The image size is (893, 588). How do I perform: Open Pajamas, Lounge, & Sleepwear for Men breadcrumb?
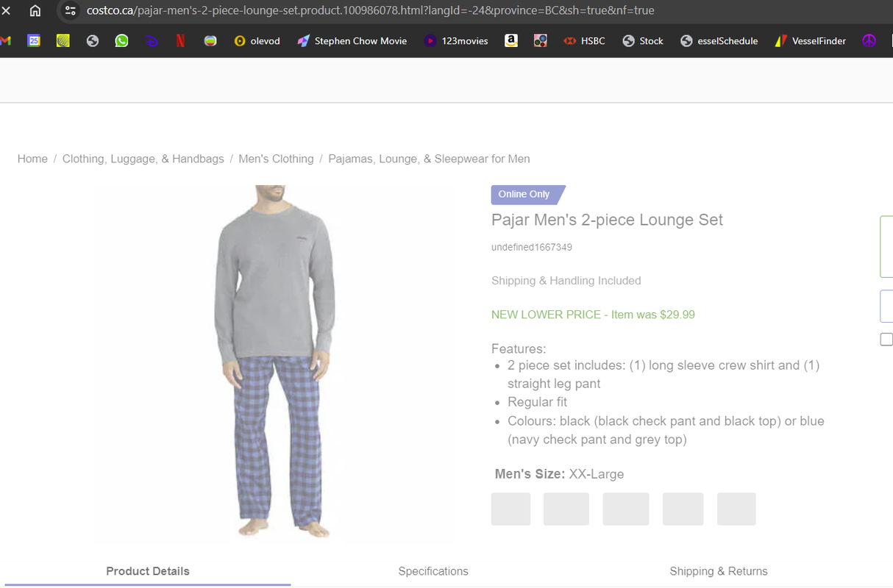[x=429, y=159]
